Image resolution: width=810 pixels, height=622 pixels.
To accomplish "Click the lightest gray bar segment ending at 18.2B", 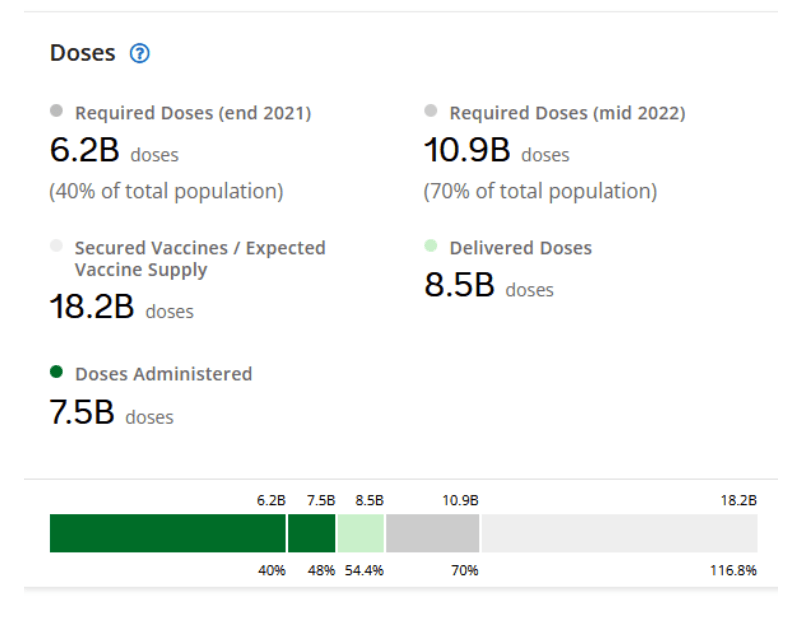I will point(619,533).
